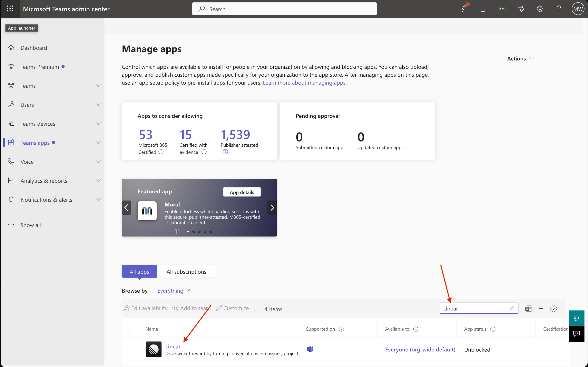
Task: Follow the Learn more about managing apps link
Action: coord(304,83)
